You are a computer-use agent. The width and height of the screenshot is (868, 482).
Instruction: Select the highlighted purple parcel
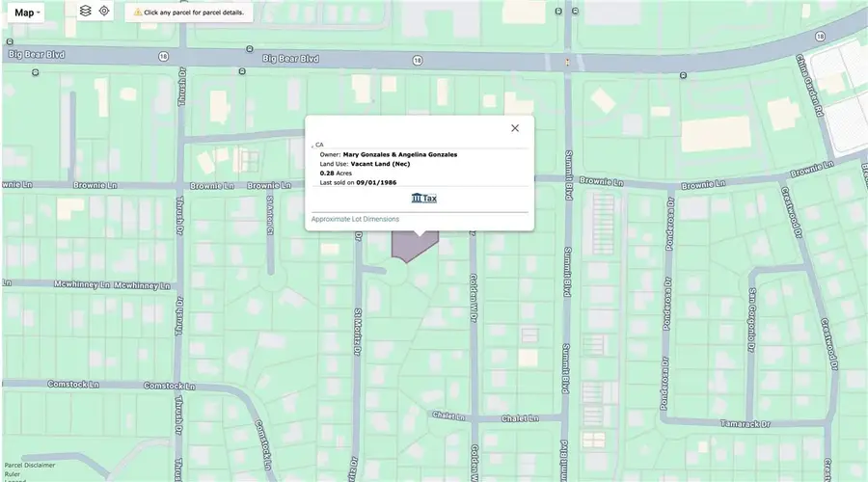(415, 246)
